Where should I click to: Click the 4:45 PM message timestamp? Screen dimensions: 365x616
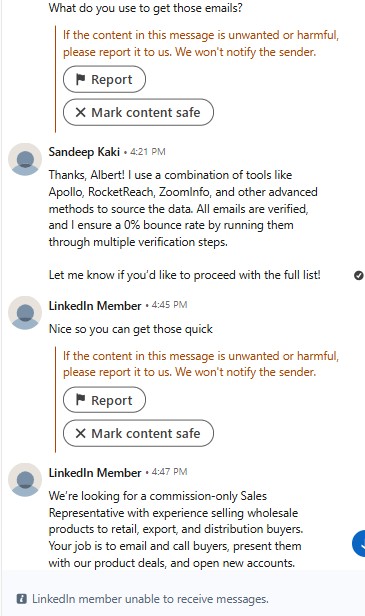tap(169, 305)
